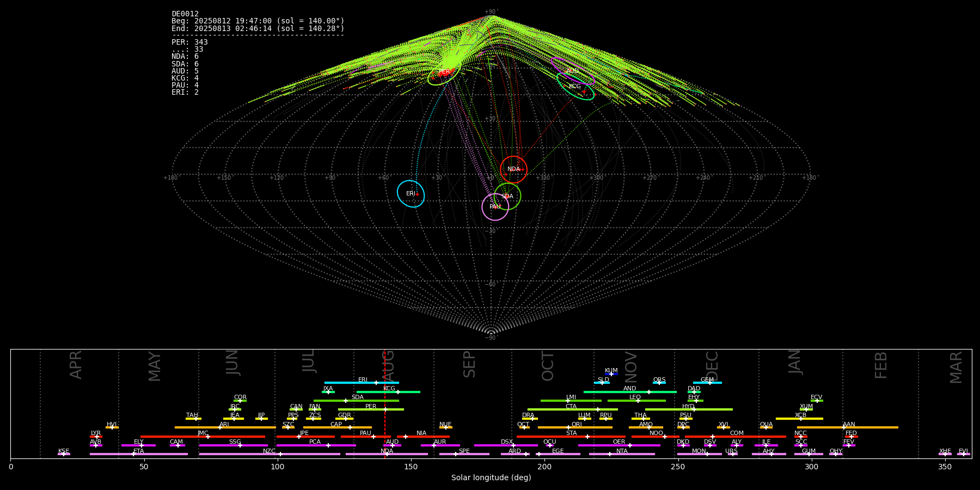Click the AND shower bar in timeline

[630, 392]
